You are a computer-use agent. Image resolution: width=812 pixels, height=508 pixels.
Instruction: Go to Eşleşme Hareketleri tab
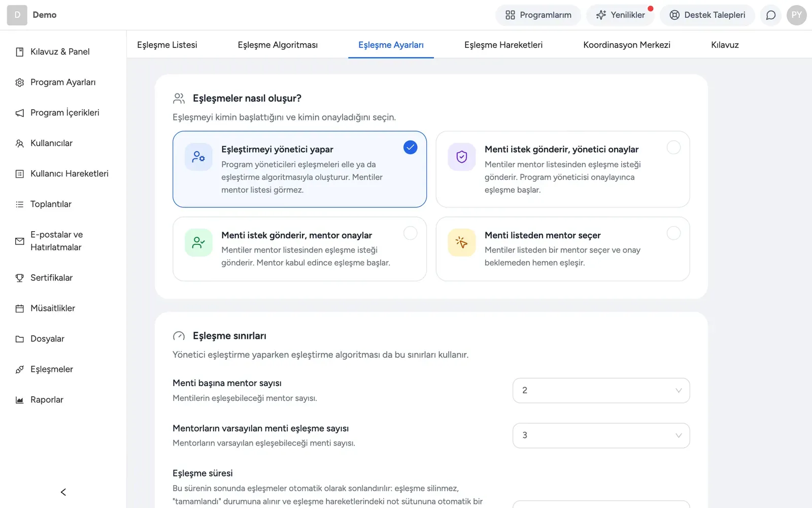[503, 45]
